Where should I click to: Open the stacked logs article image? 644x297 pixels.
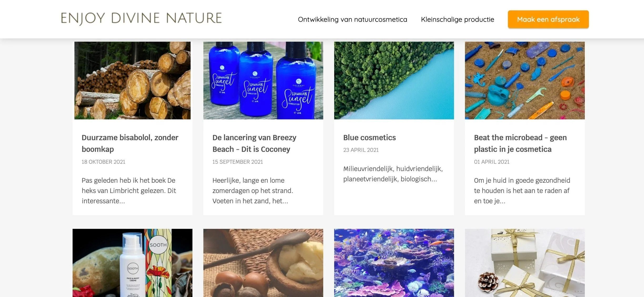point(133,80)
